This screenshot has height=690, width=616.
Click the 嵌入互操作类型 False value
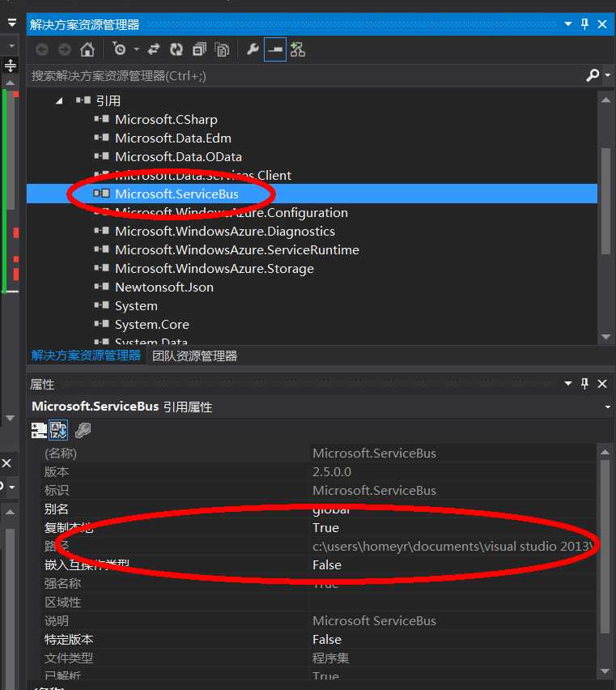pos(327,565)
